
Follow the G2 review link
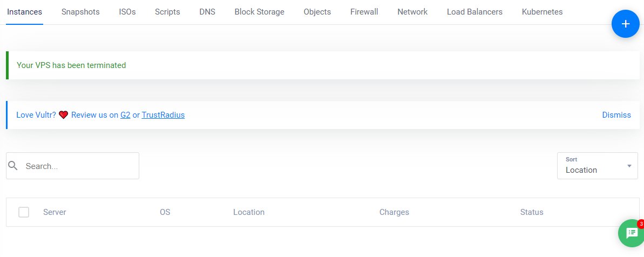tap(125, 115)
